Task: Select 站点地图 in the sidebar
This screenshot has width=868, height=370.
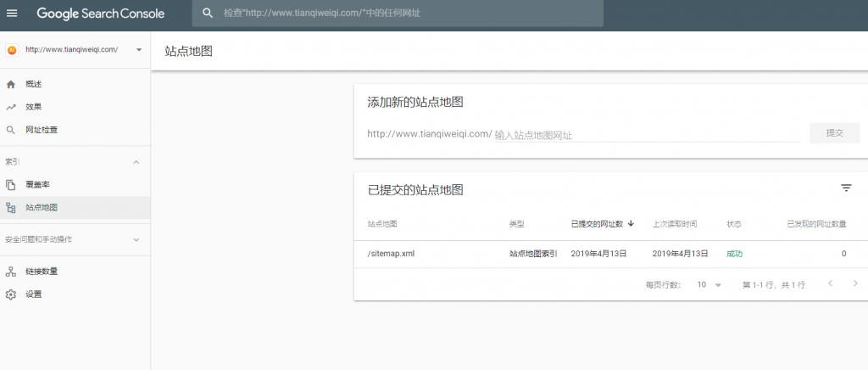Action: (75, 208)
